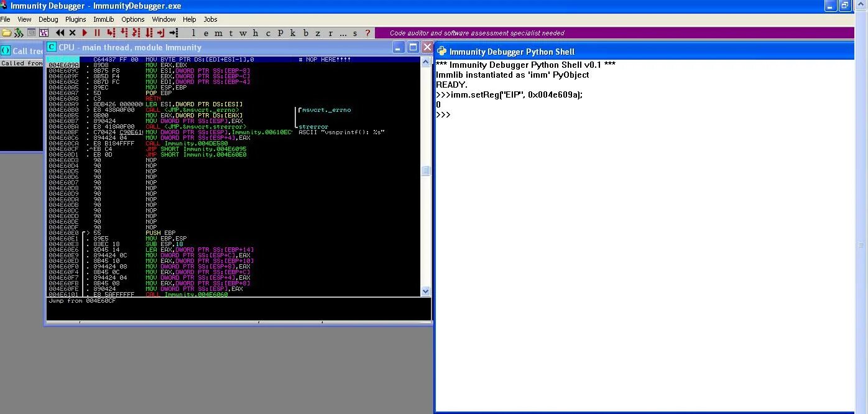Attach to process with running-man icon

19,33
